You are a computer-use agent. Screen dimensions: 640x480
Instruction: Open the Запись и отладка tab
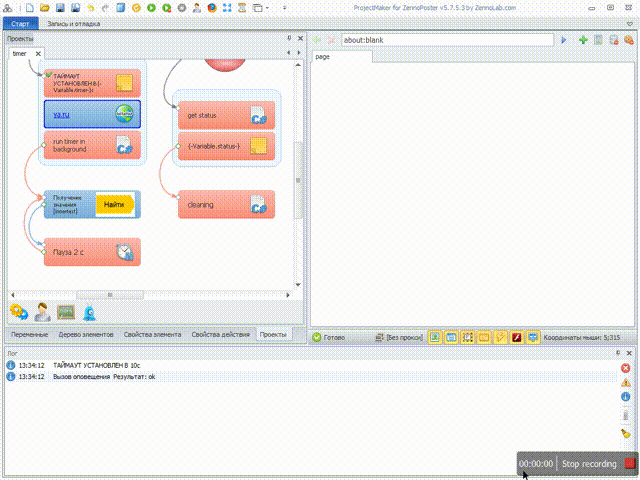pyautogui.click(x=73, y=24)
